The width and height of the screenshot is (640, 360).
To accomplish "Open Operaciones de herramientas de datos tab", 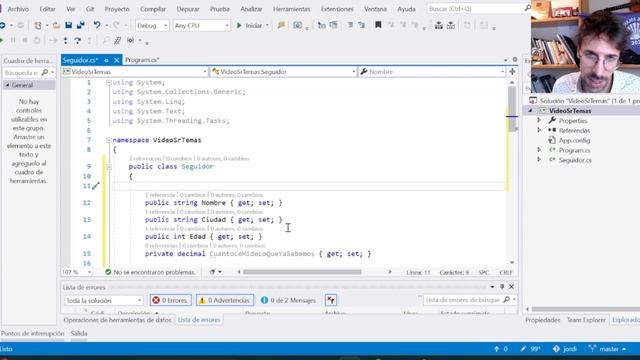I will (117, 320).
